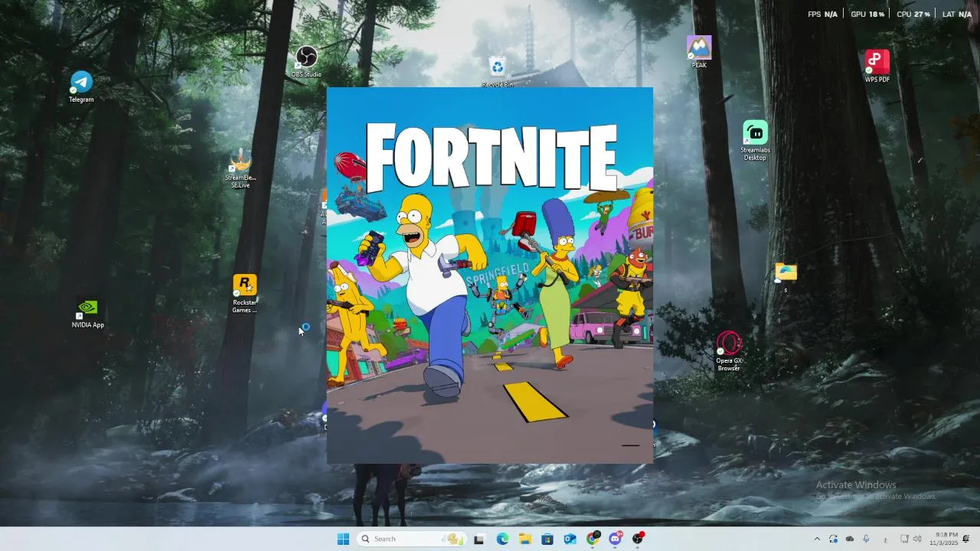Open the clock showing 9:18 PM
This screenshot has height=551, width=980.
(x=945, y=539)
